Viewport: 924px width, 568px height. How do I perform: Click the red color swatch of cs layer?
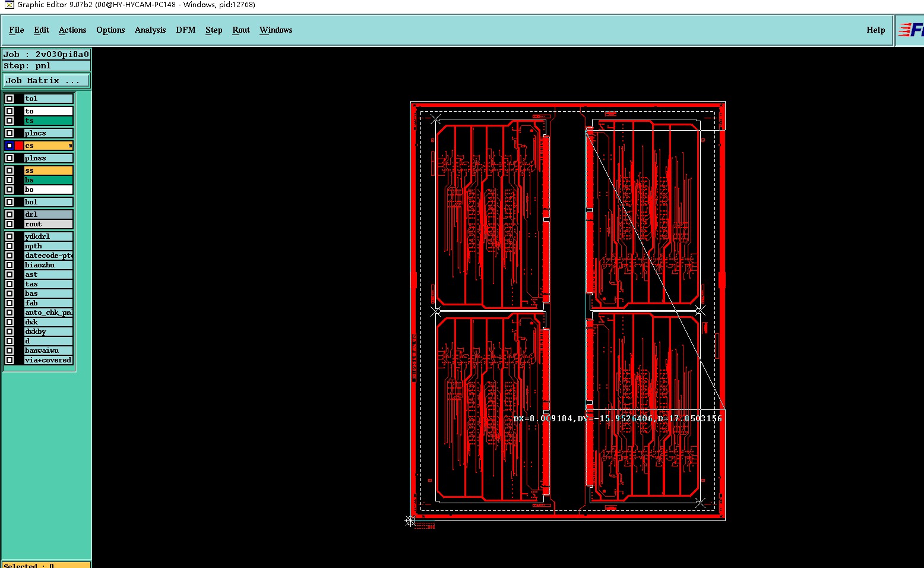(19, 146)
